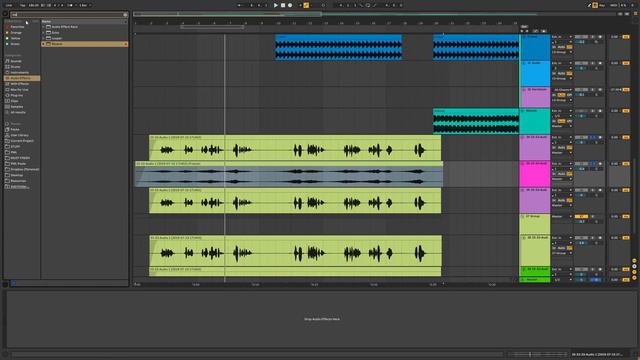Select Favorites in Collections

17,27
